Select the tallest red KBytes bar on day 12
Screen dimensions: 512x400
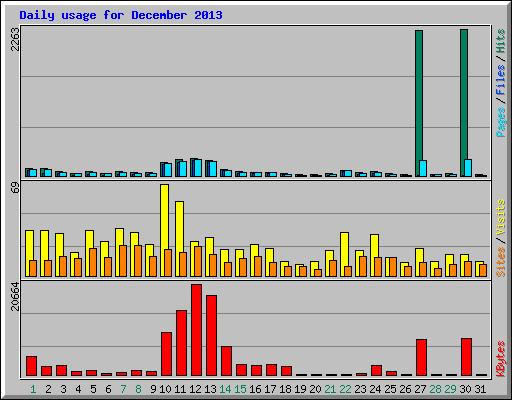[196, 330]
